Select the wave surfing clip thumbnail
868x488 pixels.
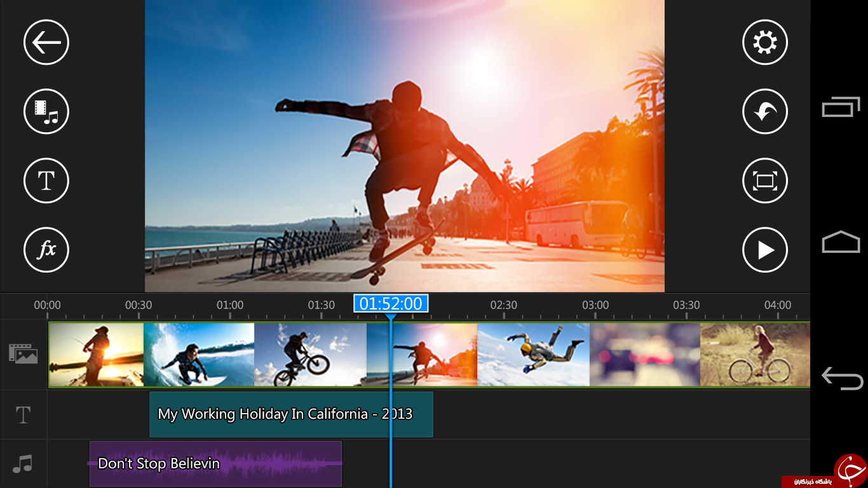pos(199,355)
